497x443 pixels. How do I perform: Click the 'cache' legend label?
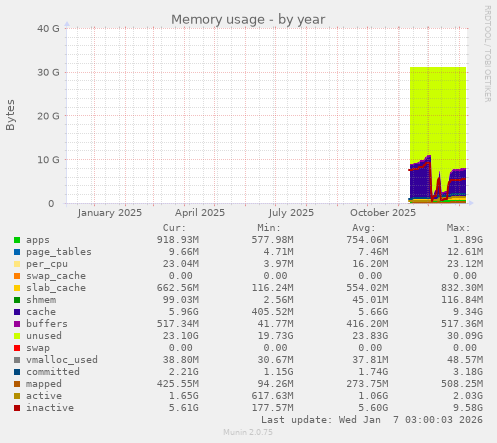tap(41, 312)
